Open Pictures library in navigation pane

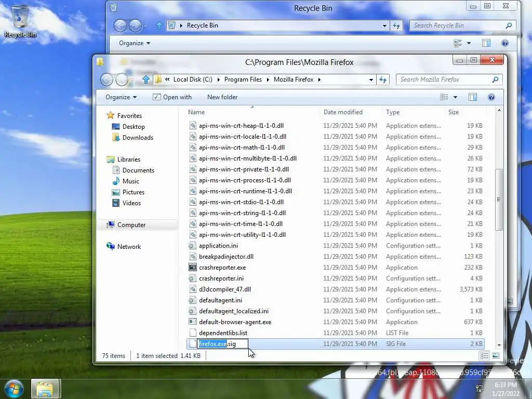134,192
